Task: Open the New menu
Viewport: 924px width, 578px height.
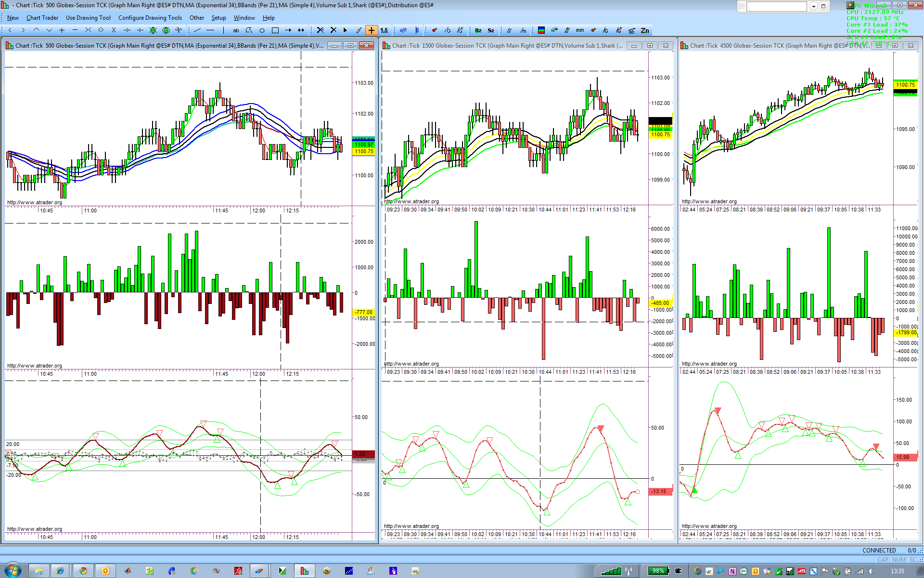Action: click(13, 18)
